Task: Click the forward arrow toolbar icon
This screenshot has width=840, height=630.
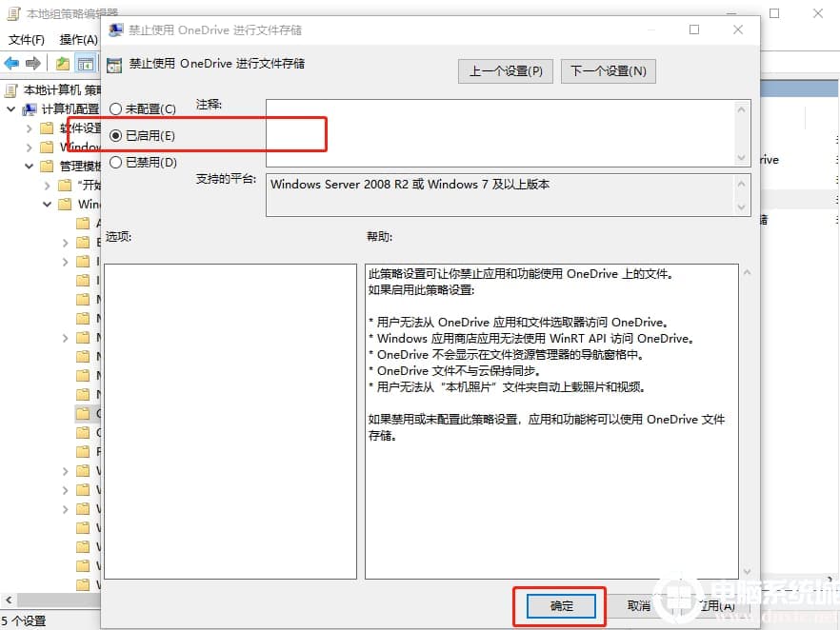Action: coord(32,64)
